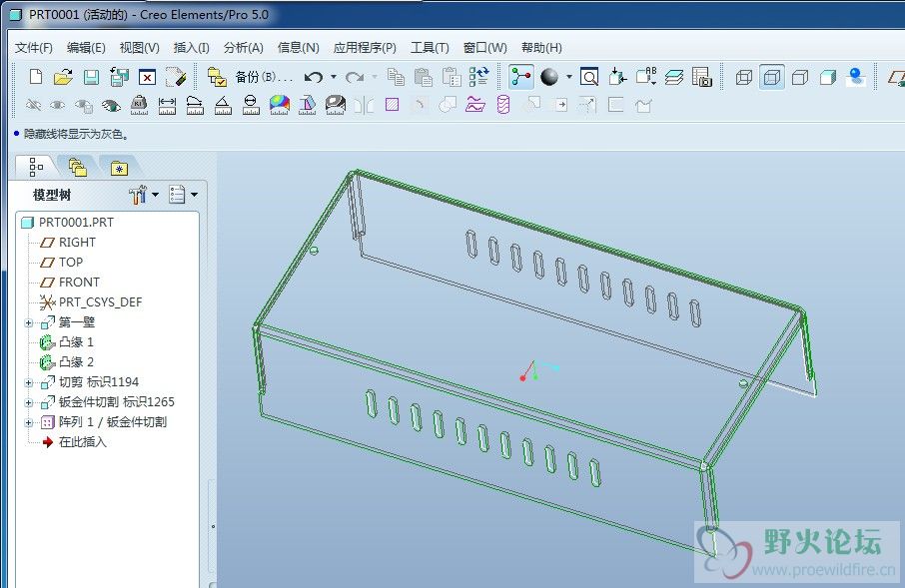Click the purple cylinder icon
The width and height of the screenshot is (905, 588).
point(503,105)
